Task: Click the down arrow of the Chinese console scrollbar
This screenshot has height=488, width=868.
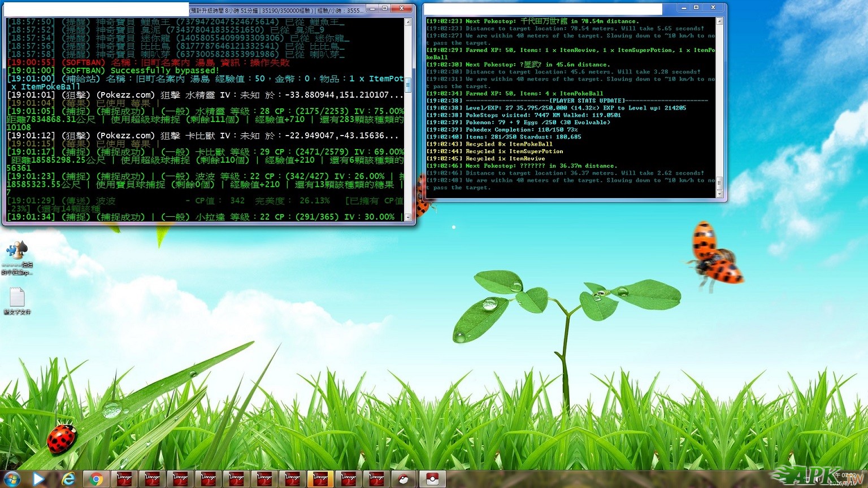Action: (x=408, y=217)
